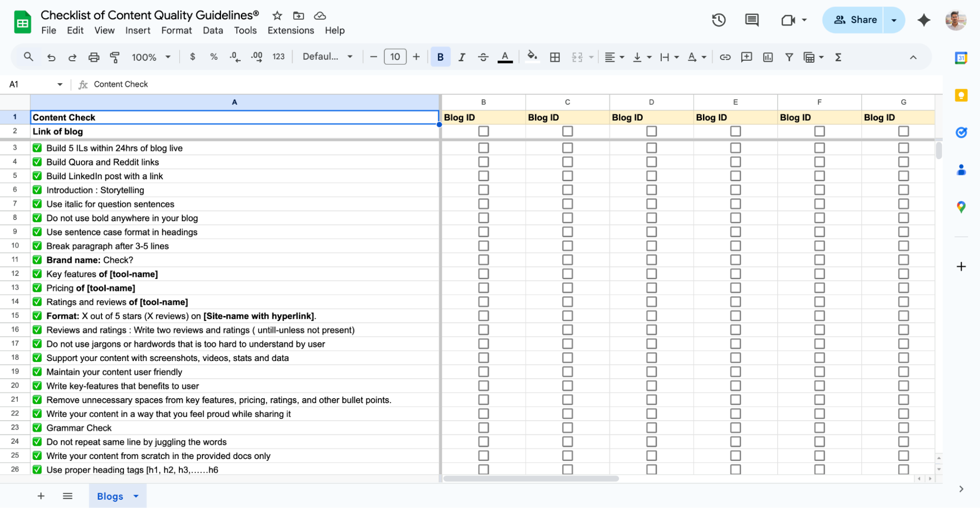This screenshot has width=980, height=508.
Task: Check column B box for Link of blog row
Action: [483, 131]
